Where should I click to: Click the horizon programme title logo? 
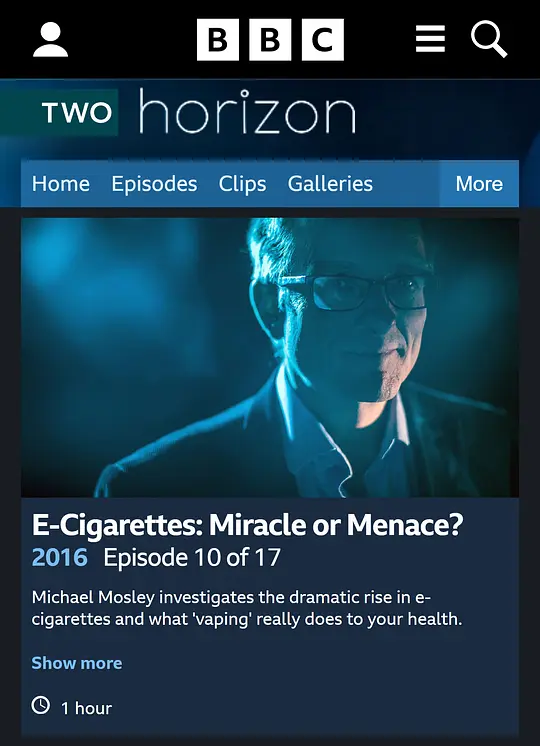(247, 111)
